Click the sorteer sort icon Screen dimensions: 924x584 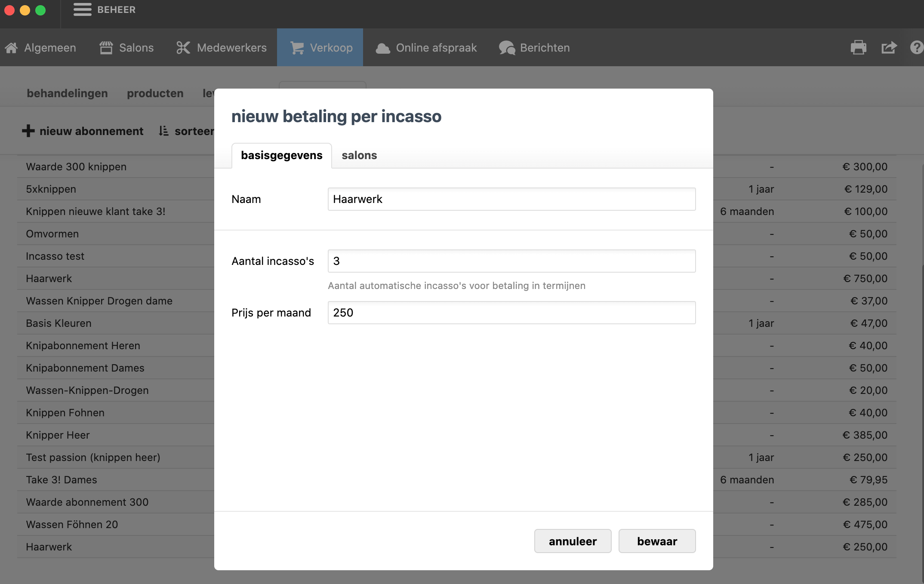click(163, 131)
